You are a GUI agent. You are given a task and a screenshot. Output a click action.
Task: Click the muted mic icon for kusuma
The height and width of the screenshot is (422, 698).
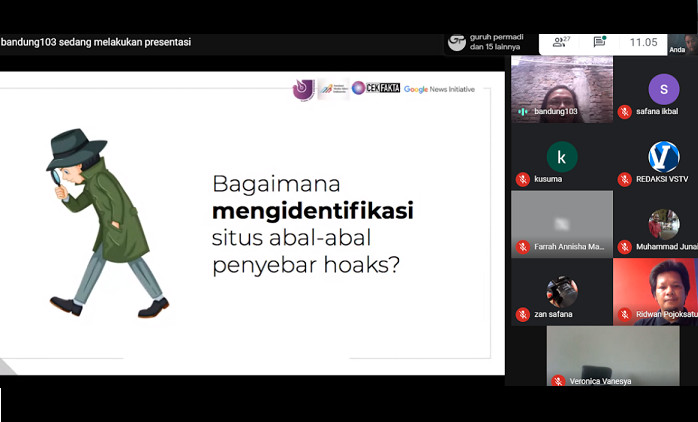(x=522, y=179)
